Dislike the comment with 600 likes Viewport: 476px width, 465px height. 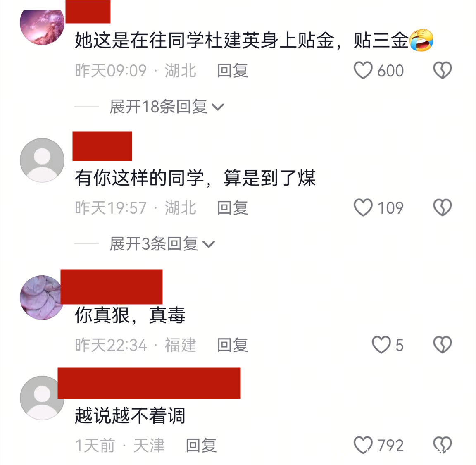pos(442,70)
